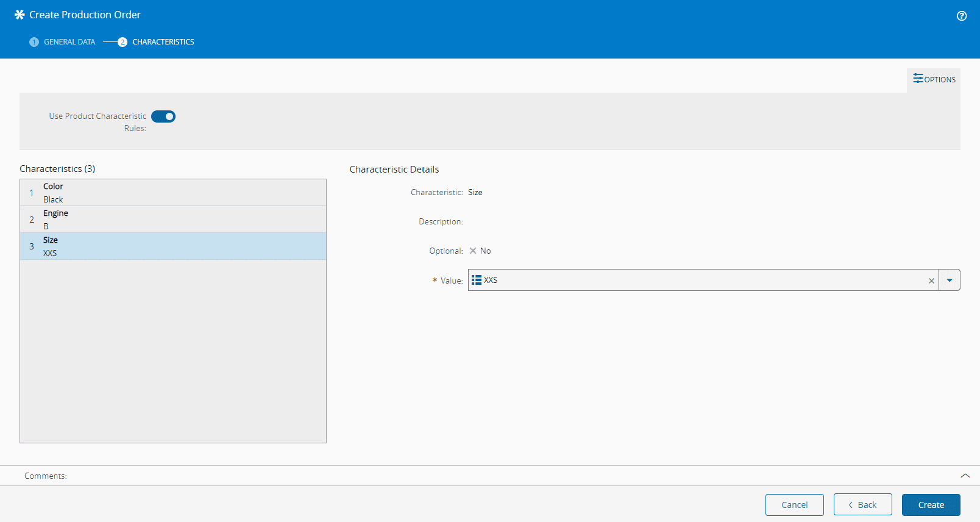The height and width of the screenshot is (522, 980).
Task: Click the step 1 circle icon
Action: (x=34, y=42)
